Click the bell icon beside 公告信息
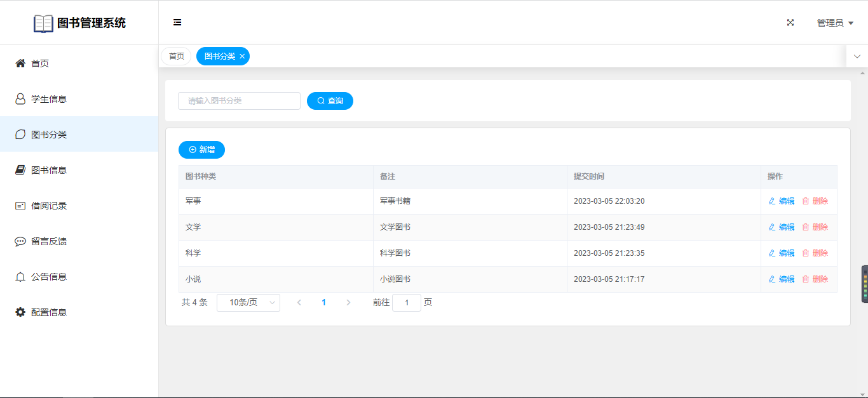Screen dimensions: 868x398 click(x=20, y=277)
